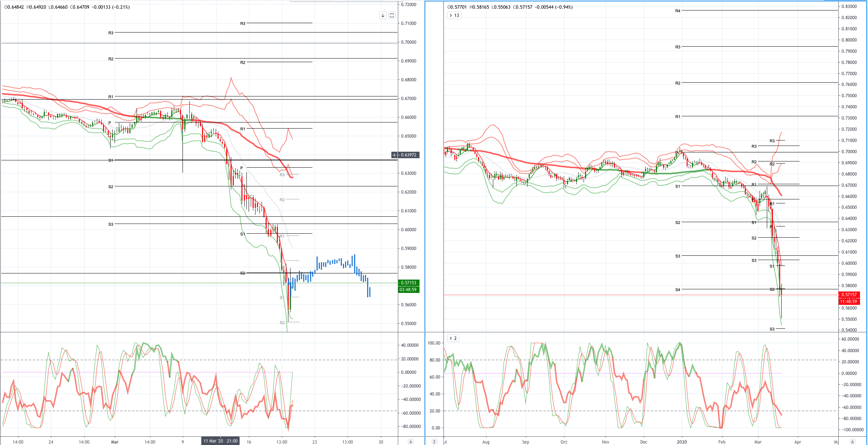Screen dimensions: 868x445
Task: Click the change value -0.00544 (-0.94%)
Action: coord(553,7)
